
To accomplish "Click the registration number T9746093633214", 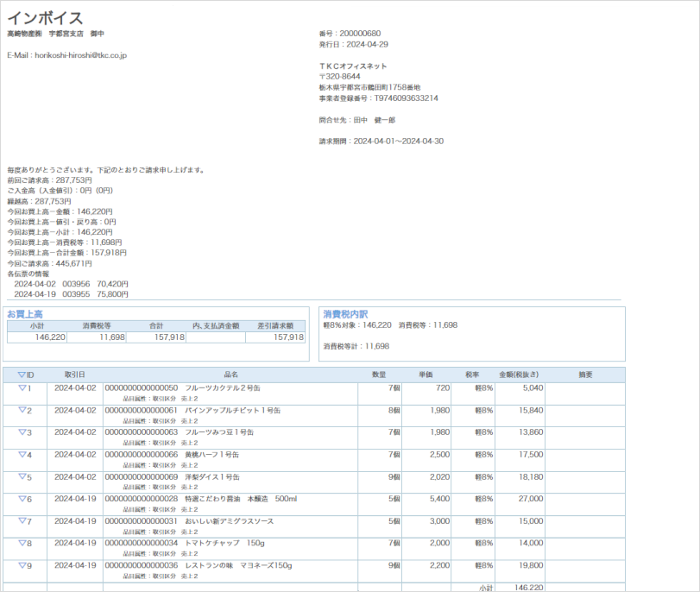I will tap(407, 98).
